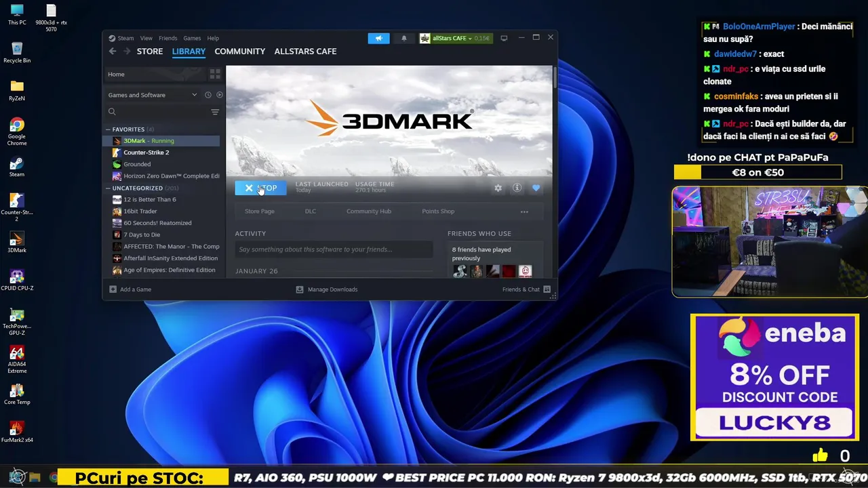Image resolution: width=868 pixels, height=488 pixels.
Task: Toggle 3DMark favorite heart icon
Action: (536, 188)
